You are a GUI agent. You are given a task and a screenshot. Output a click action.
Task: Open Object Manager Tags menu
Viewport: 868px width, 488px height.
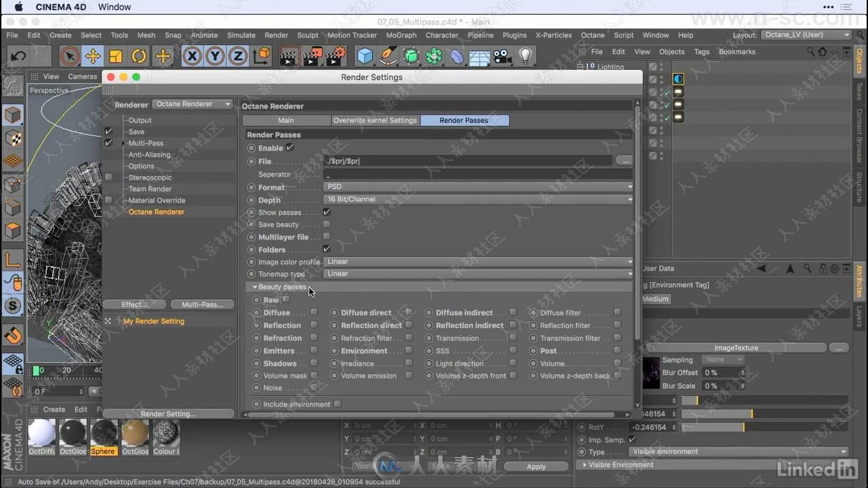(x=702, y=52)
